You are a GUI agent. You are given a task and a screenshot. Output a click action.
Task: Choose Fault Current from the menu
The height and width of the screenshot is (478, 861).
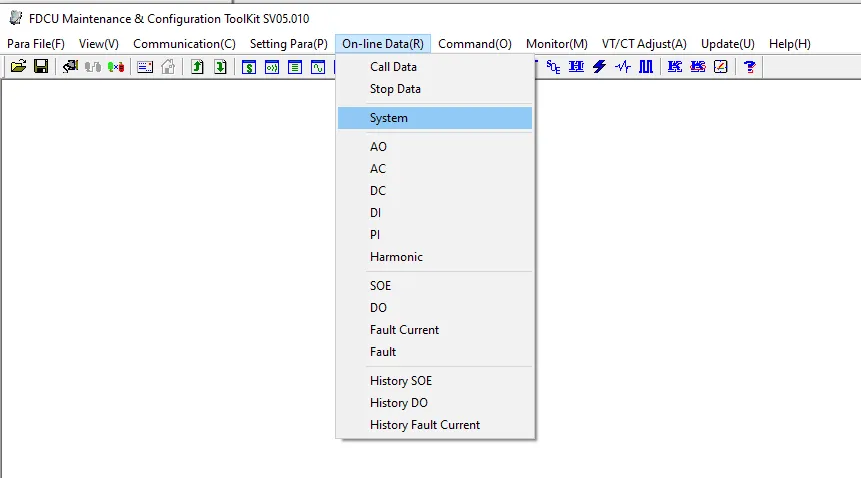pos(435,330)
